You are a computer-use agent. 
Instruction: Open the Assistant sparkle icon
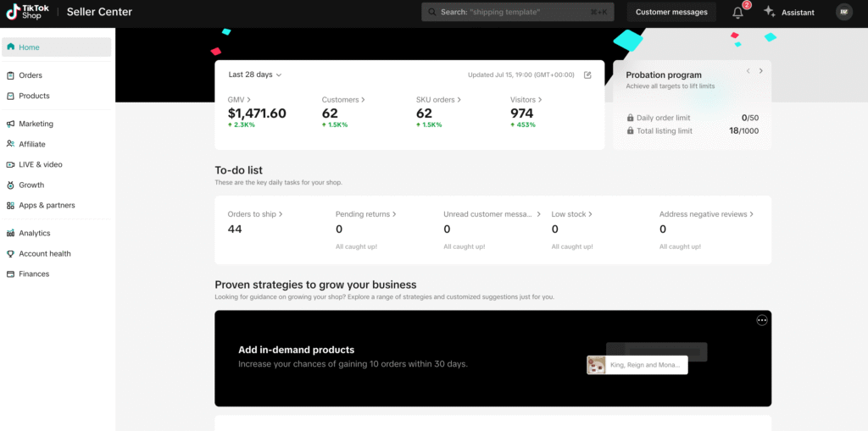pos(770,12)
